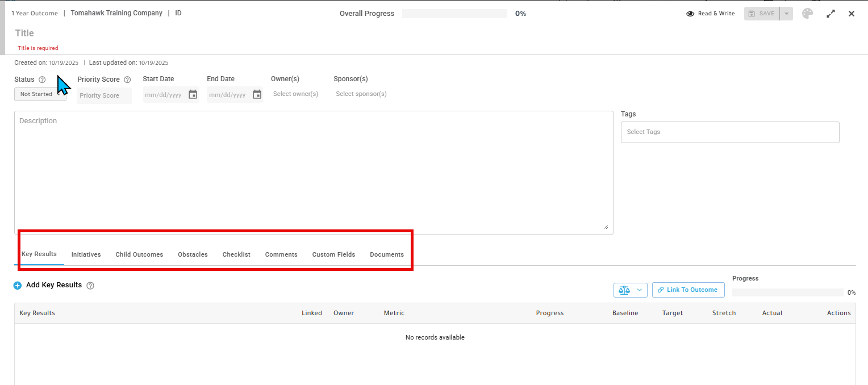
Task: Click the blue plus Add Key Results icon
Action: 18,286
